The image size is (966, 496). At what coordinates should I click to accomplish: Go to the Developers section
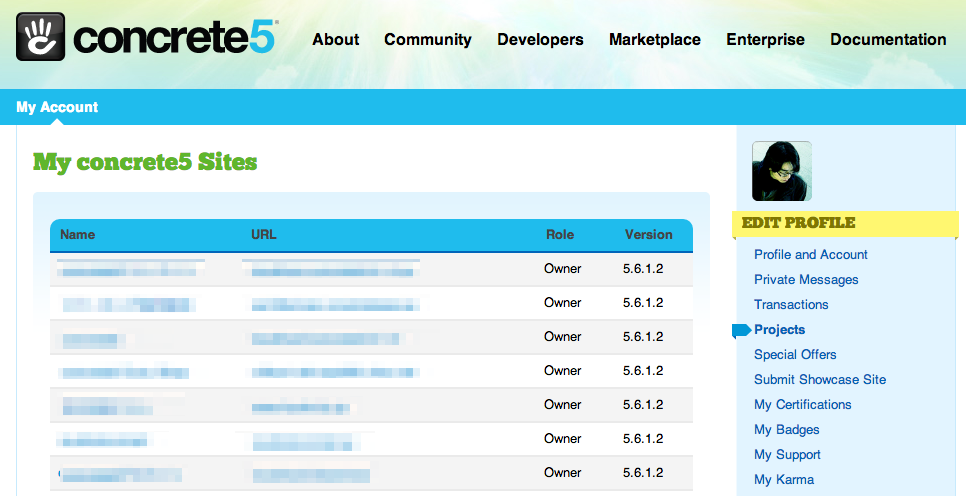point(540,40)
